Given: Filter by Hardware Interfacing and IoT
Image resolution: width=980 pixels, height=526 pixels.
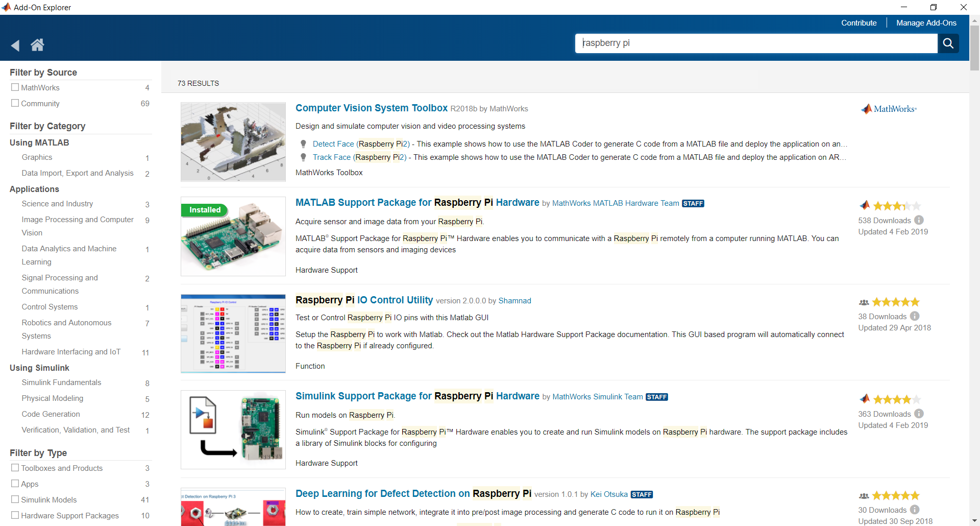Looking at the screenshot, I should coord(71,352).
